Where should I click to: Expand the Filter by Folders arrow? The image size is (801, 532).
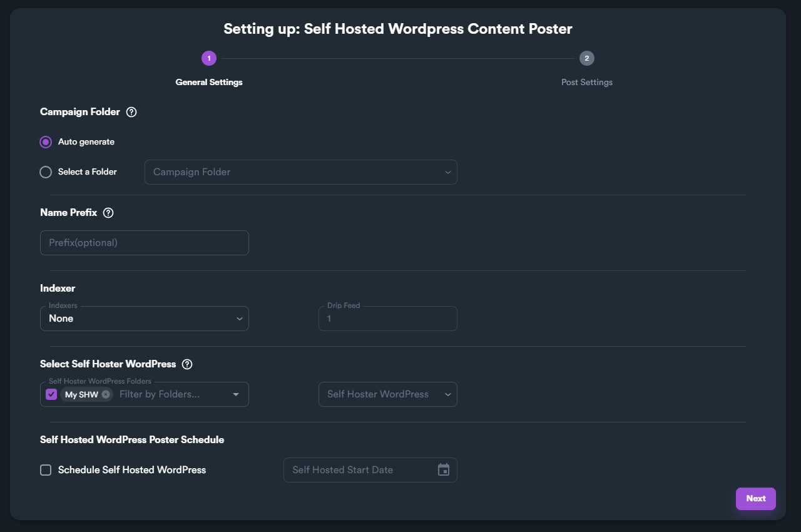pos(236,394)
